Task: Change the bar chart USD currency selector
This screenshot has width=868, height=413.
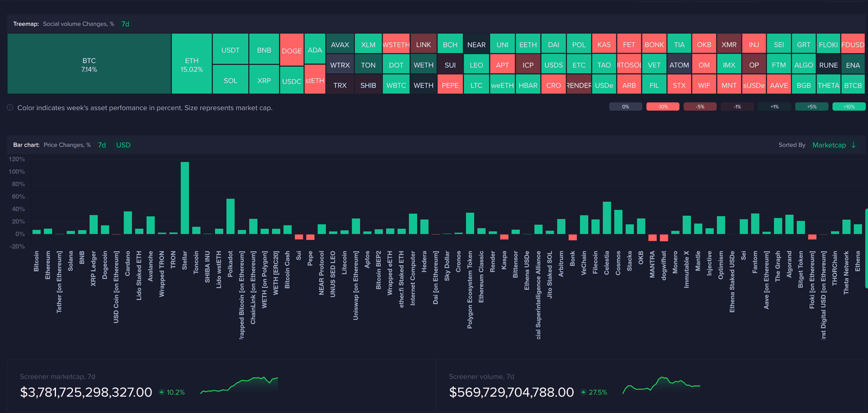Action: coord(123,145)
